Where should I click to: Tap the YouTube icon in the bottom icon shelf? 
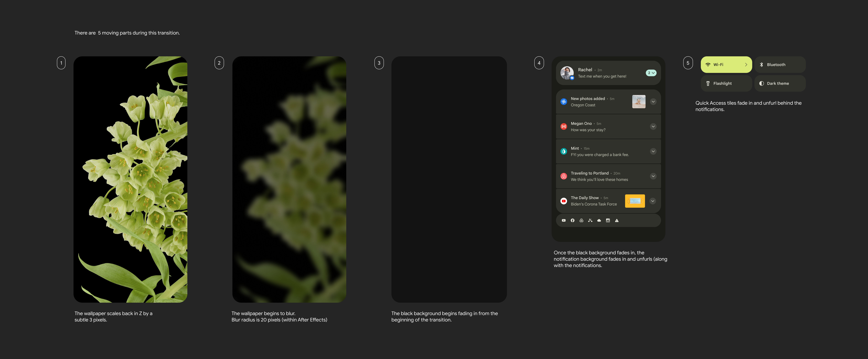point(564,221)
